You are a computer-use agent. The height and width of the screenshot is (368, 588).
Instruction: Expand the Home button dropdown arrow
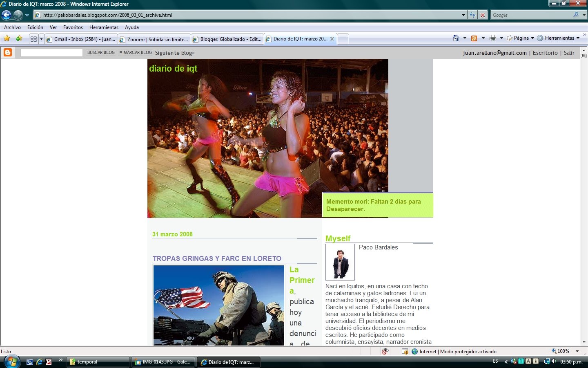(x=465, y=38)
